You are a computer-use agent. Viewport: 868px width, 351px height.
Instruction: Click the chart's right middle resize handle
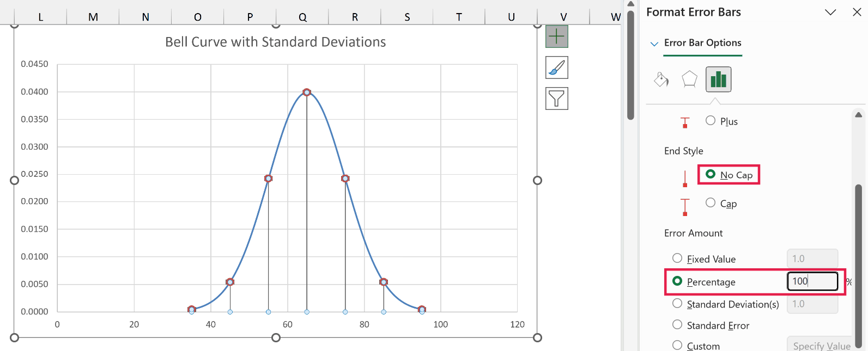tap(537, 180)
